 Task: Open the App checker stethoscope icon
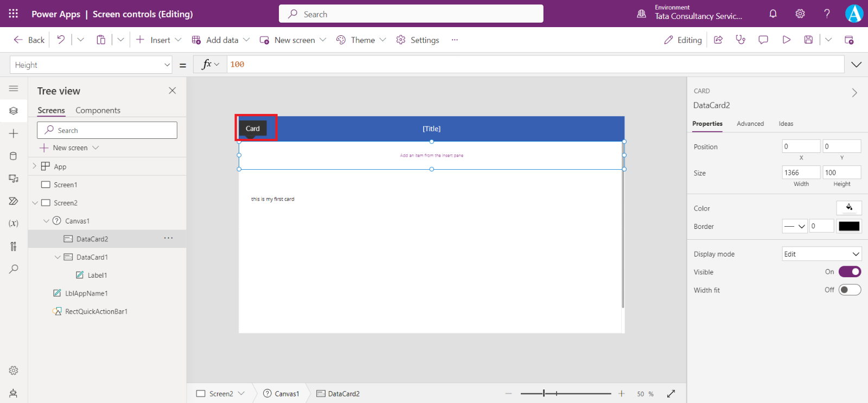point(741,40)
